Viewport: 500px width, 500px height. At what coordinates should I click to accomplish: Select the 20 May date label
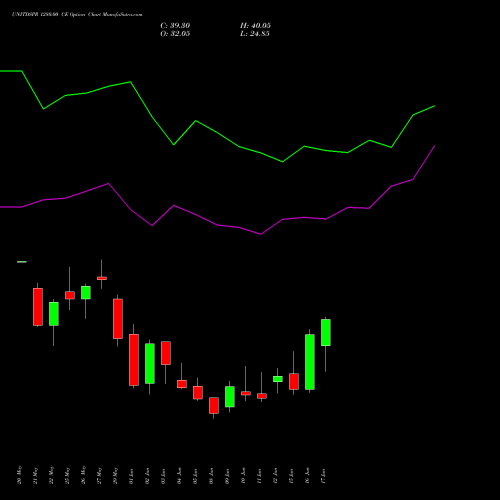pos(19,475)
